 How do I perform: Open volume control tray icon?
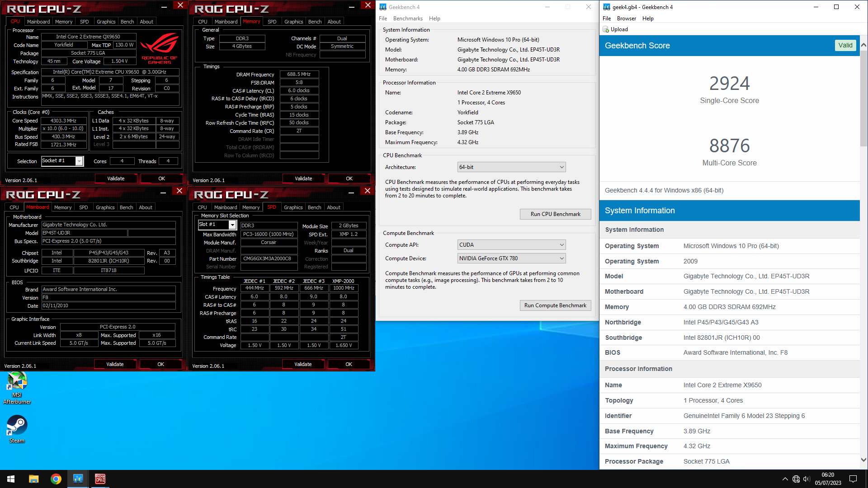(807, 479)
